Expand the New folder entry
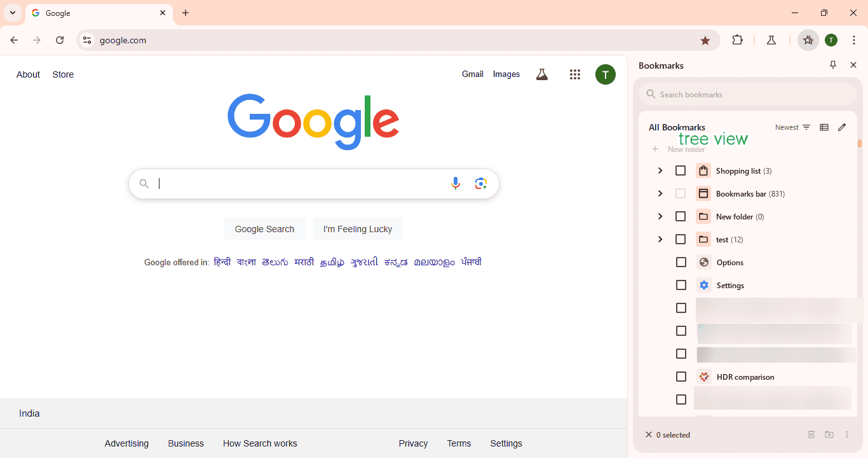Image resolution: width=868 pixels, height=458 pixels. 660,216
